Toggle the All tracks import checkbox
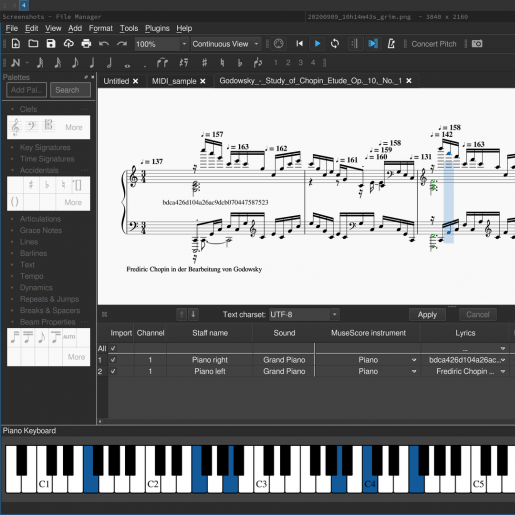 pos(113,348)
